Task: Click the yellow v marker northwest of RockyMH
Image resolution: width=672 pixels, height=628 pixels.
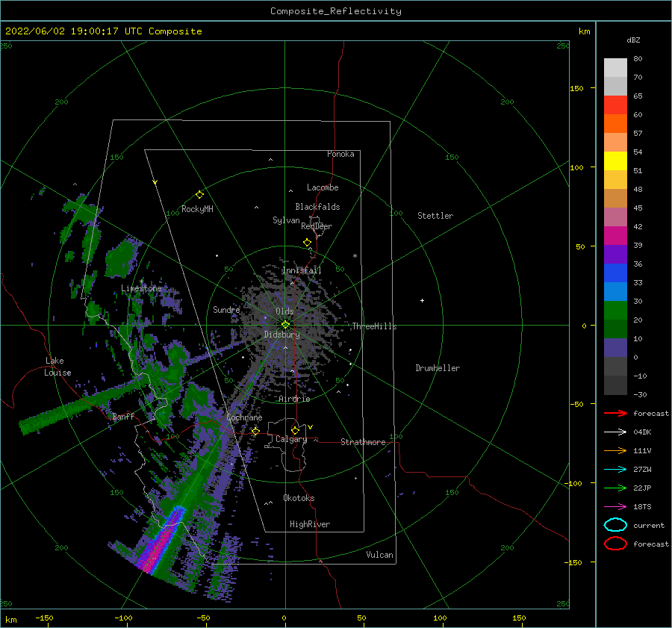Action: point(155,182)
